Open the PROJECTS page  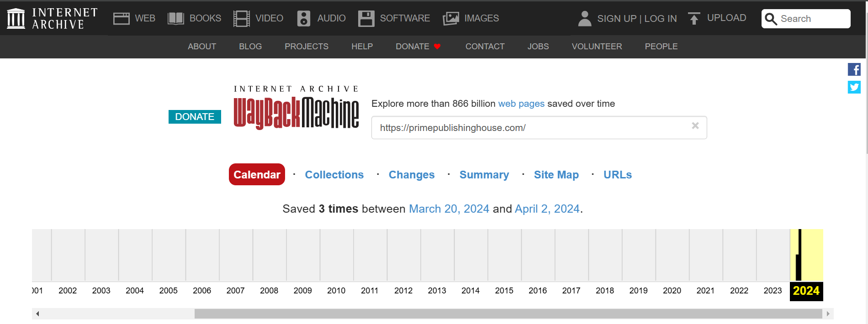coord(307,47)
